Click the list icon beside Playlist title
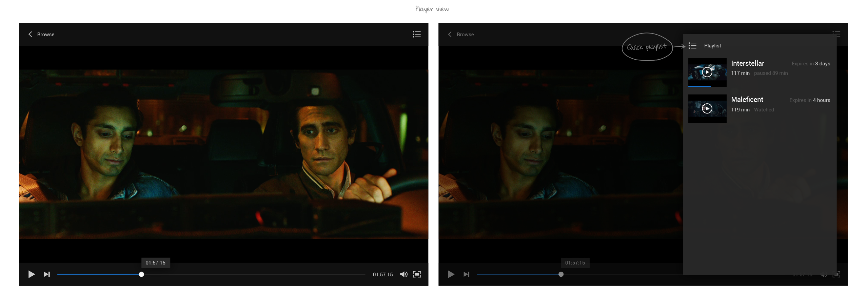Viewport: 868px width, 297px height. [x=692, y=45]
